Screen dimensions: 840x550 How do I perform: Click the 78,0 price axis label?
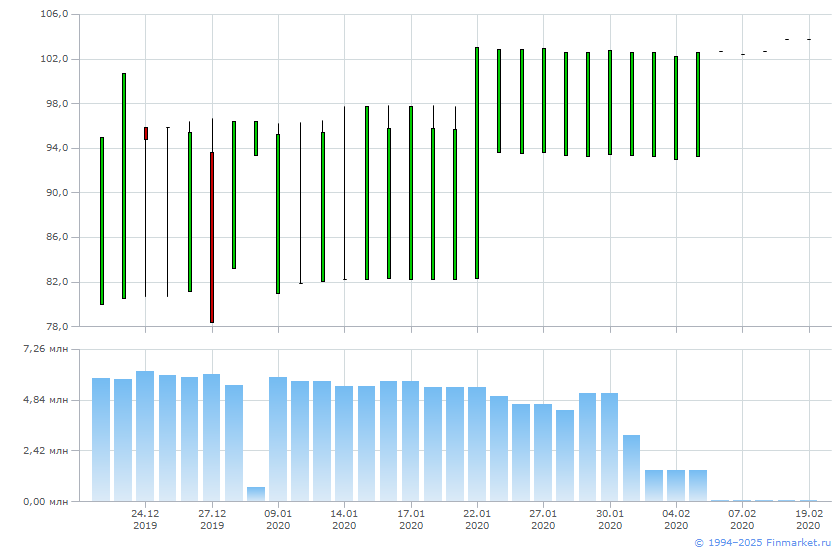click(x=54, y=326)
